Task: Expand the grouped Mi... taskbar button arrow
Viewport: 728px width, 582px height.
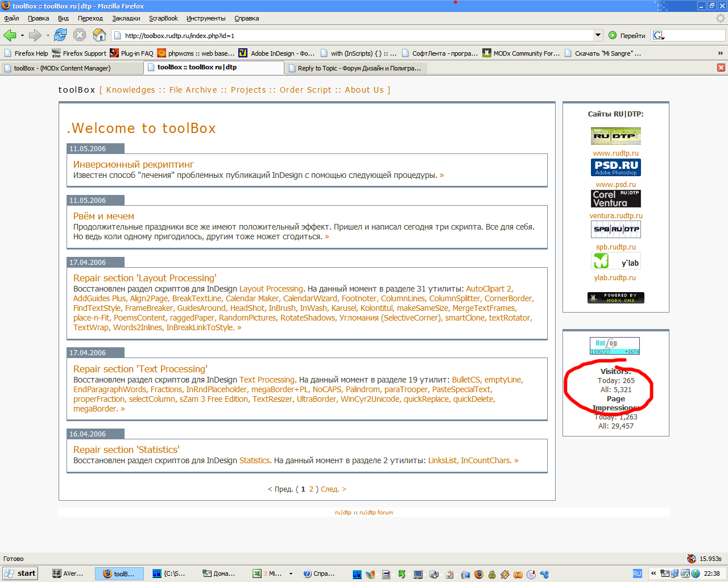Action: coord(291,574)
